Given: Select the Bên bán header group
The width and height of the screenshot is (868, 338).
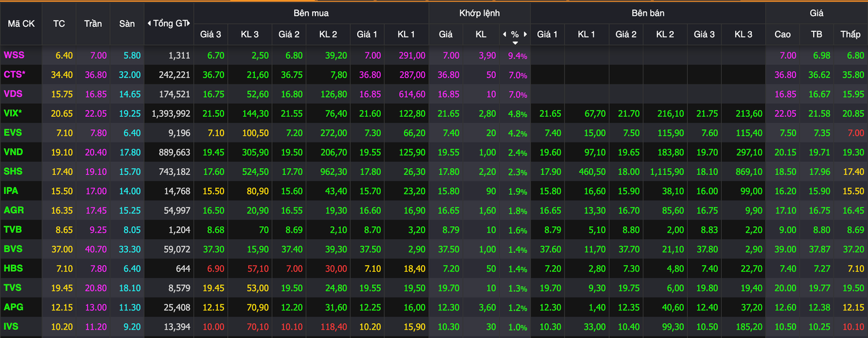Looking at the screenshot, I should [648, 13].
